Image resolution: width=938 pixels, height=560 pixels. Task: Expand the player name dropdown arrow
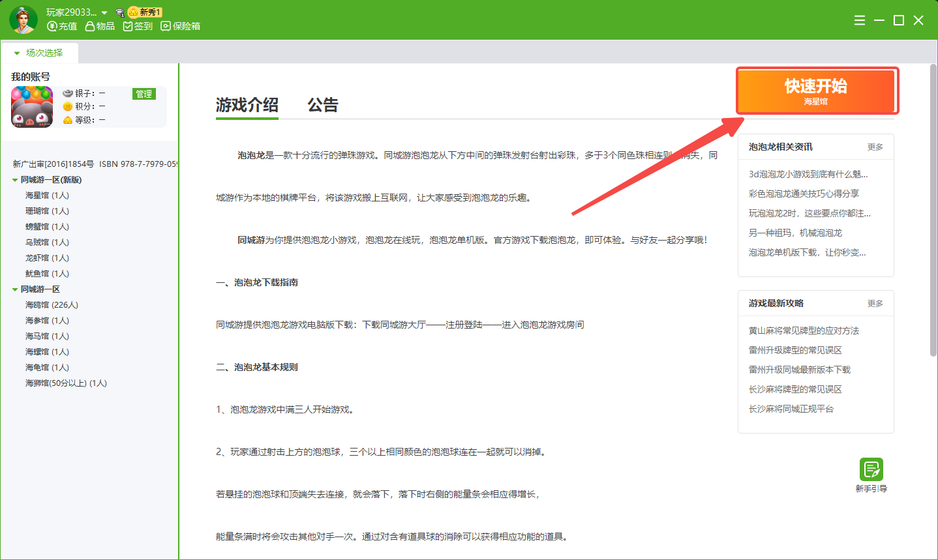coord(104,13)
